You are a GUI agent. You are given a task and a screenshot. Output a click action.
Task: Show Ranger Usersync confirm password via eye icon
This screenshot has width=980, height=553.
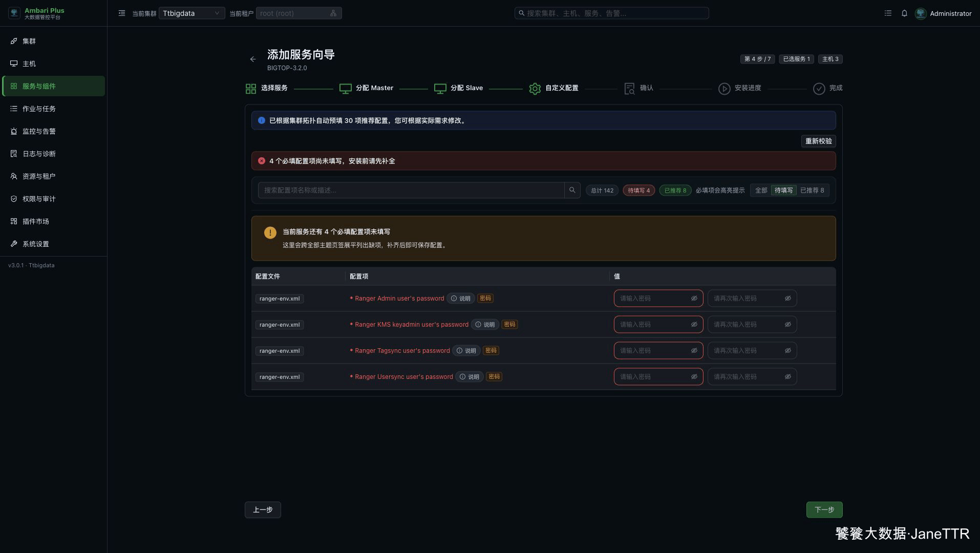[x=788, y=377]
